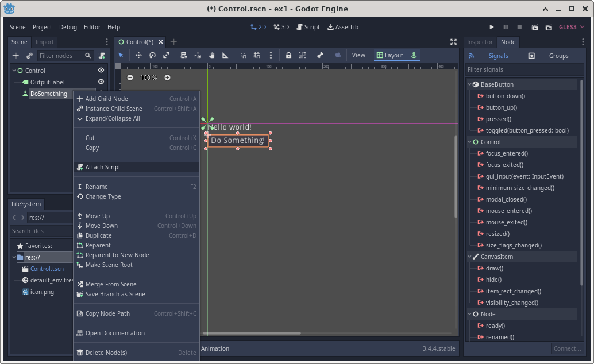Screen dimensions: 594x364
Task: Open the View menu in viewport toolbar
Action: (358, 55)
